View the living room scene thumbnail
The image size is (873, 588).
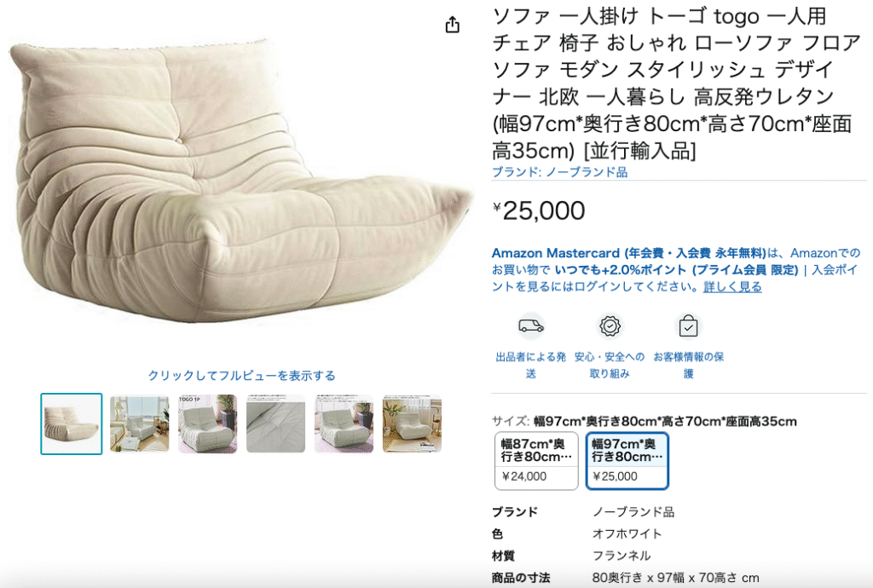click(x=139, y=424)
